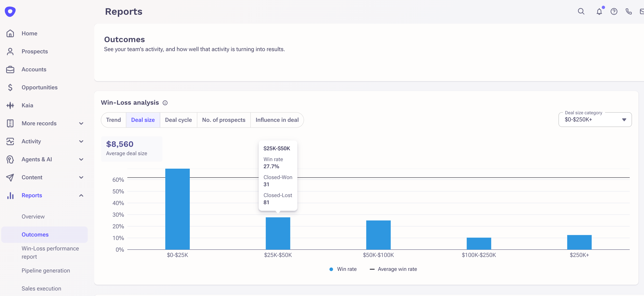Image resolution: width=644 pixels, height=296 pixels.
Task: Click the info icon beside Win-Loss analysis
Action: click(x=165, y=103)
